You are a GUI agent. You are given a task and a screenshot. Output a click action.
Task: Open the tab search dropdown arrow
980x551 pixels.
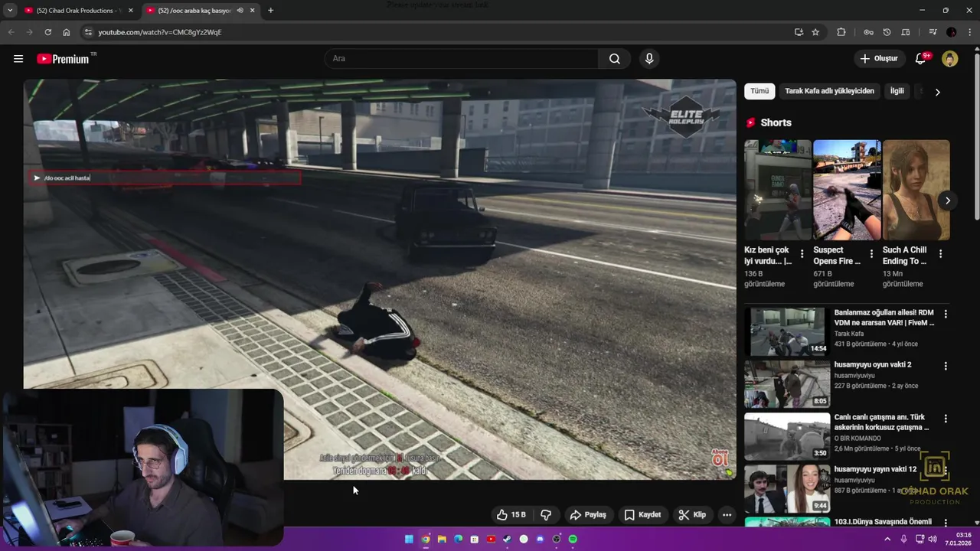pos(10,11)
